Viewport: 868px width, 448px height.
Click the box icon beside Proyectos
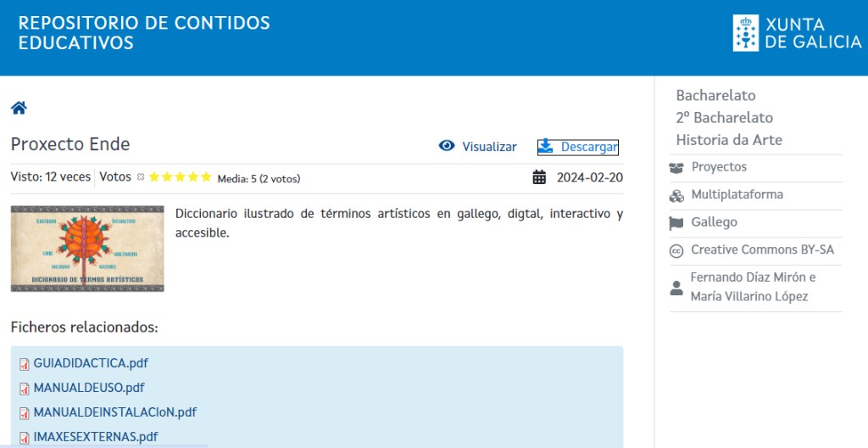point(676,168)
